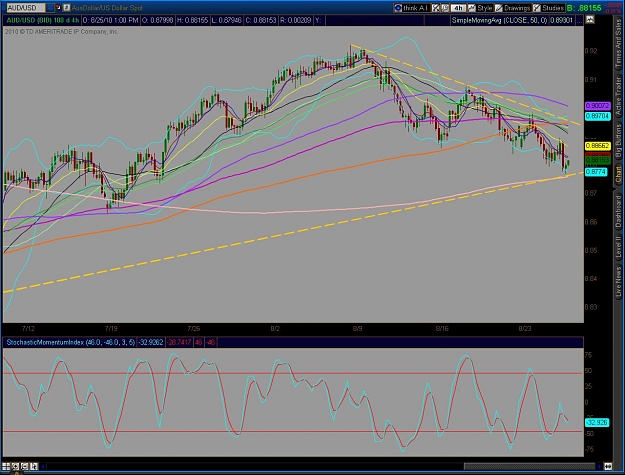Click the -32.9262 SMI value label

(x=151, y=342)
